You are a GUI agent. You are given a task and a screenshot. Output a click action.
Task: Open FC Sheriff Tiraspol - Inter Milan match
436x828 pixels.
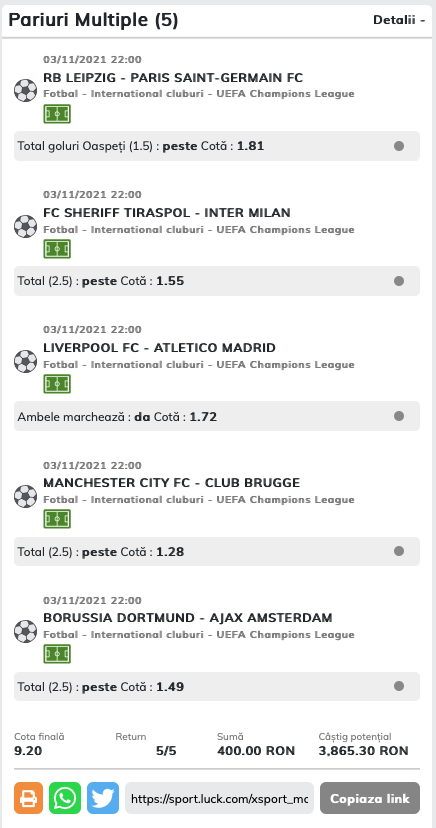click(167, 213)
